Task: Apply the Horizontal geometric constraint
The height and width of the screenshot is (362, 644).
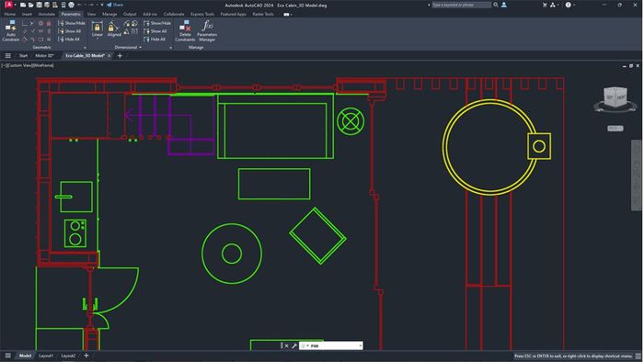Action: (40, 31)
